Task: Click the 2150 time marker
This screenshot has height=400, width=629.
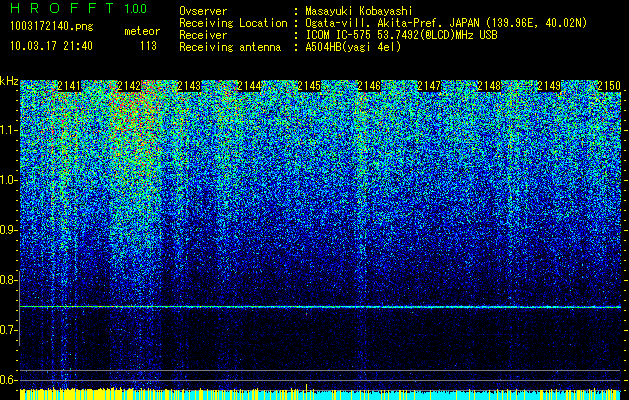Action: pyautogui.click(x=609, y=86)
